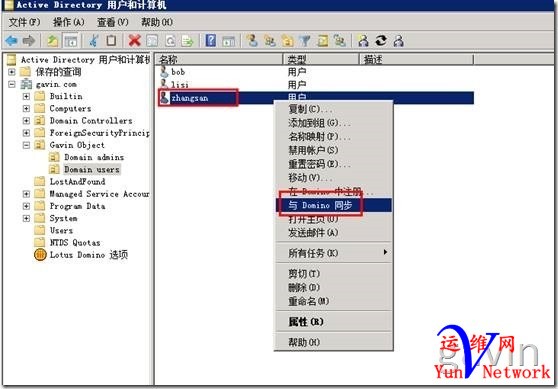Choose 重置密码(E)... from context menu
This screenshot has height=389, width=558.
click(x=334, y=164)
